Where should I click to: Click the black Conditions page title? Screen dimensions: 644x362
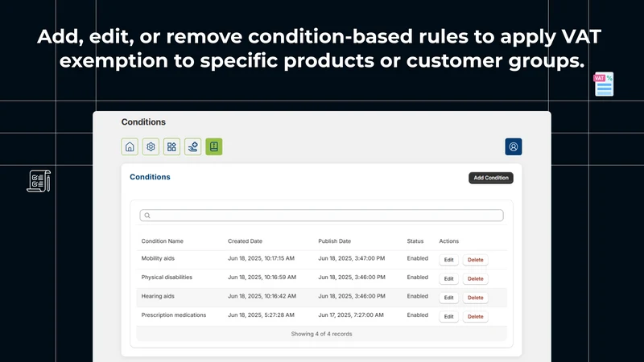pyautogui.click(x=143, y=122)
